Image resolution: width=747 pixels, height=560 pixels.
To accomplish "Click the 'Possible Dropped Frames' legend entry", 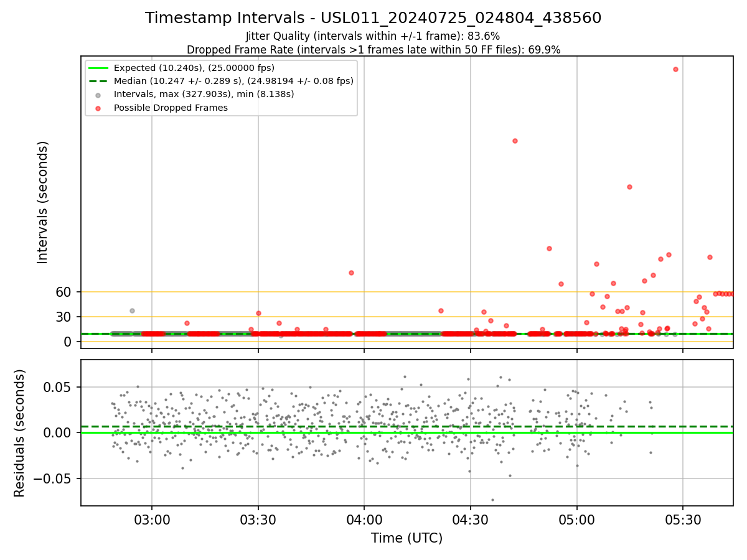I will pyautogui.click(x=171, y=108).
